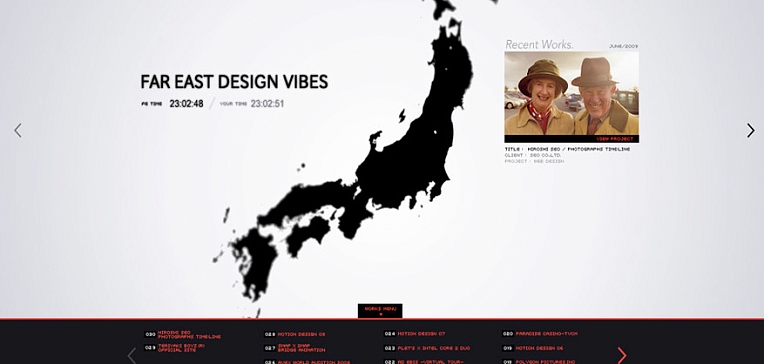Screen dimensions: 764x364
Task: Open work 019 Motion Design 06
Action: [533, 348]
